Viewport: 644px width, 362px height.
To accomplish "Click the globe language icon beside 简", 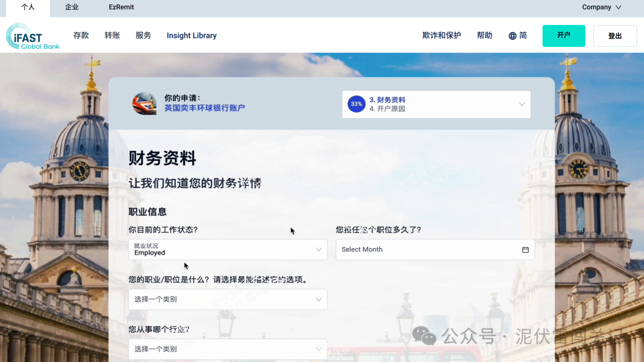I will 512,35.
